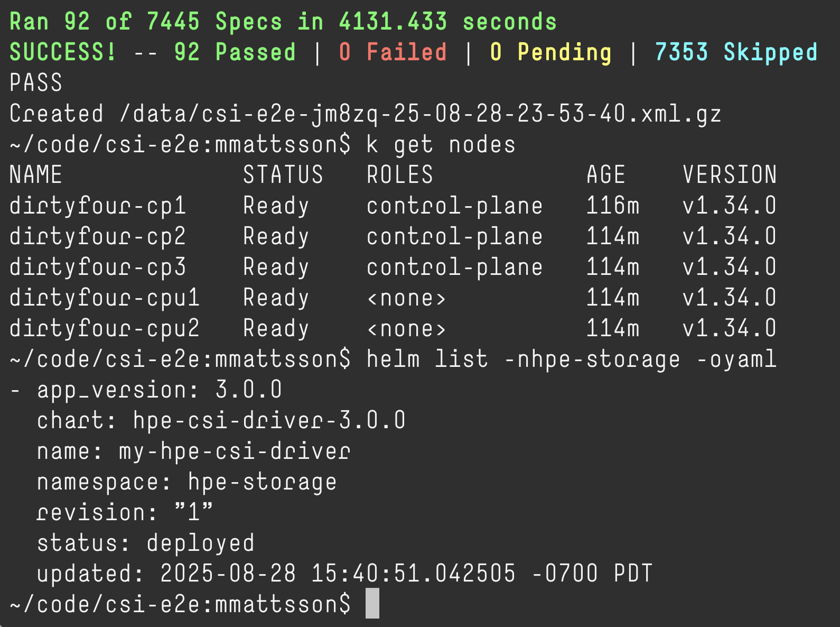This screenshot has width=840, height=627.
Task: Click the created xml.gz file path
Action: coord(421,115)
